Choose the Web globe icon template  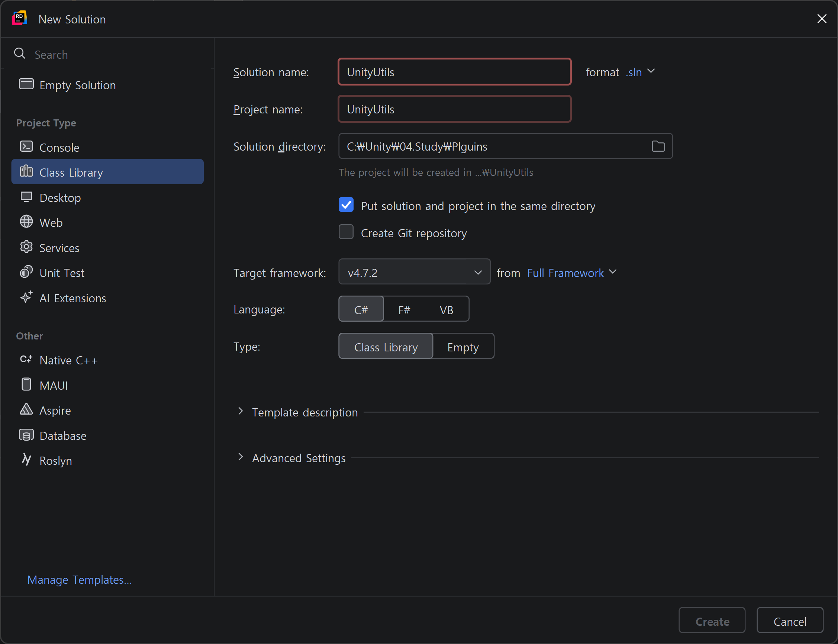click(26, 222)
